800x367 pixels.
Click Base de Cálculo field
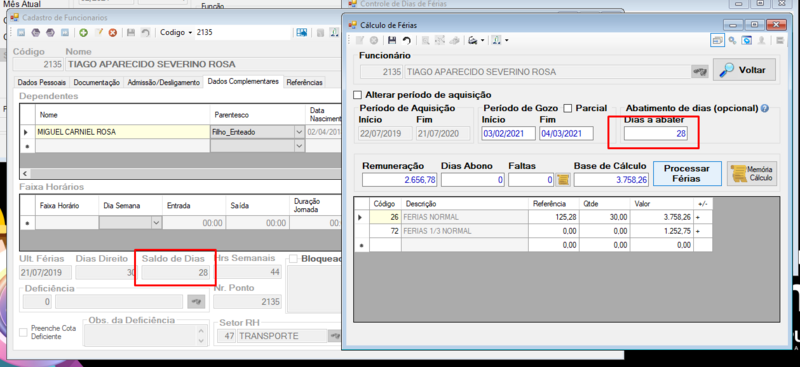click(612, 180)
